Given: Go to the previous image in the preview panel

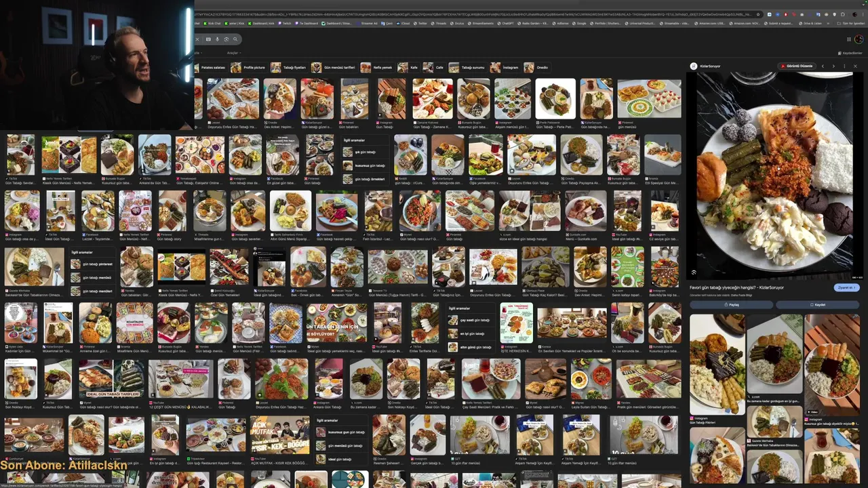Looking at the screenshot, I should (x=823, y=66).
